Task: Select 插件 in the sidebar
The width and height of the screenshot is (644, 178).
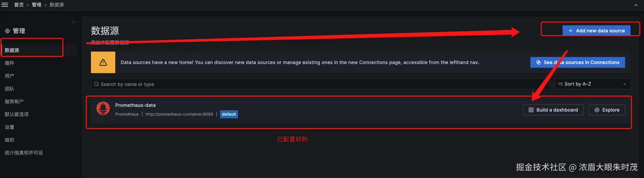Action: (9, 63)
